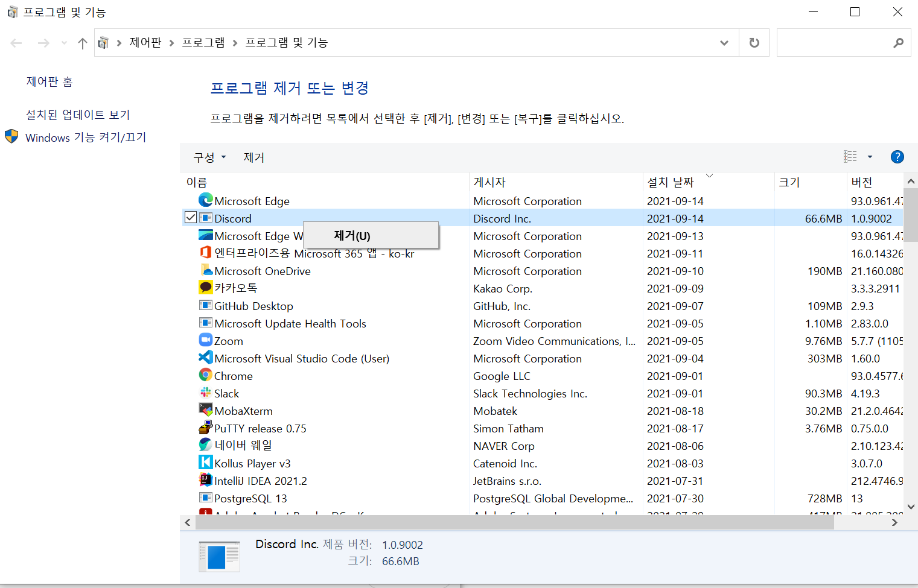The height and width of the screenshot is (588, 918).
Task: Select the Kakao Corp. publisher cell
Action: pos(503,288)
